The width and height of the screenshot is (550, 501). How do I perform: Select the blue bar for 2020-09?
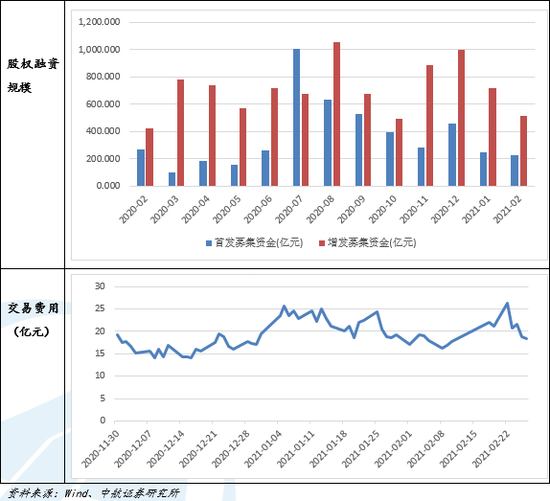tap(358, 150)
